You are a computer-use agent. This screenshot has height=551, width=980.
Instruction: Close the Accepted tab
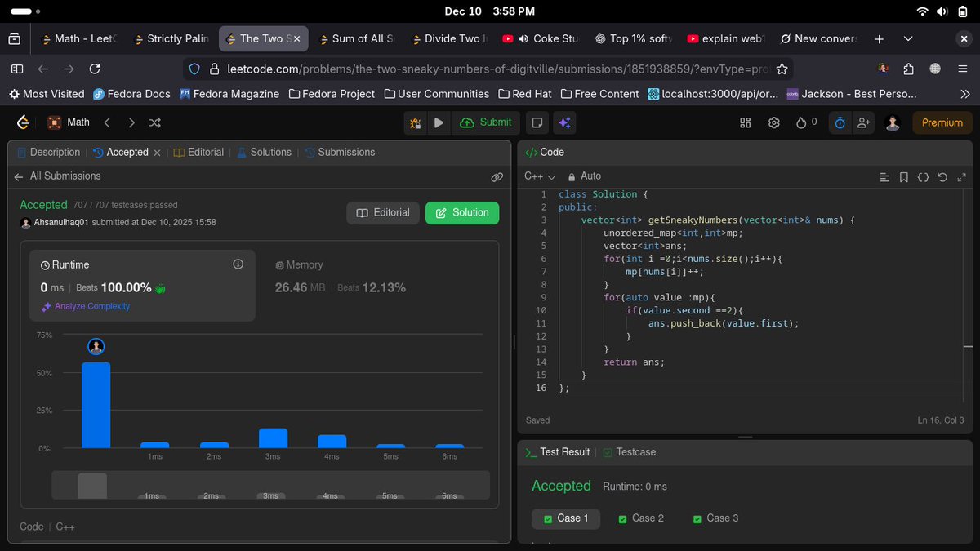[x=157, y=153]
